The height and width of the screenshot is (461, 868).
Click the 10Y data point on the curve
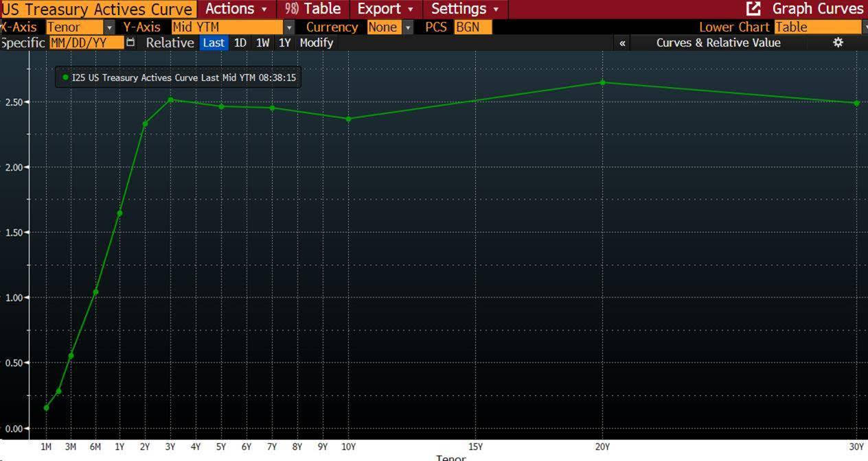[x=348, y=119]
